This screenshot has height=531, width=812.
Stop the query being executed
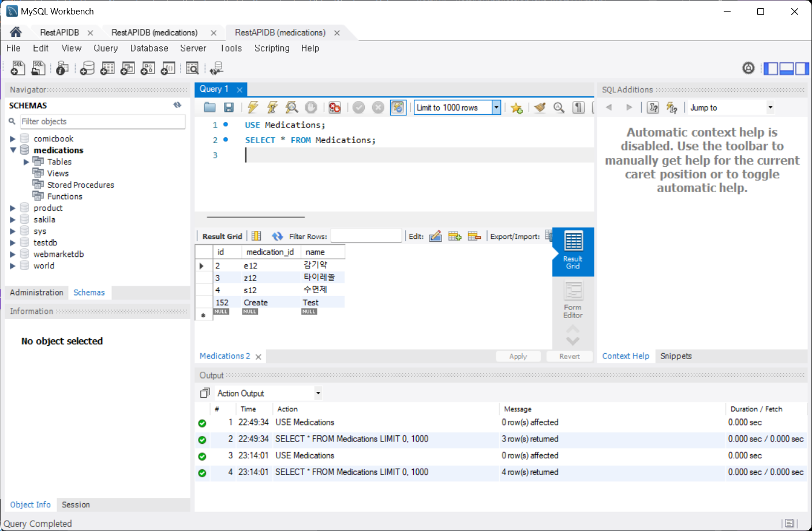point(311,107)
